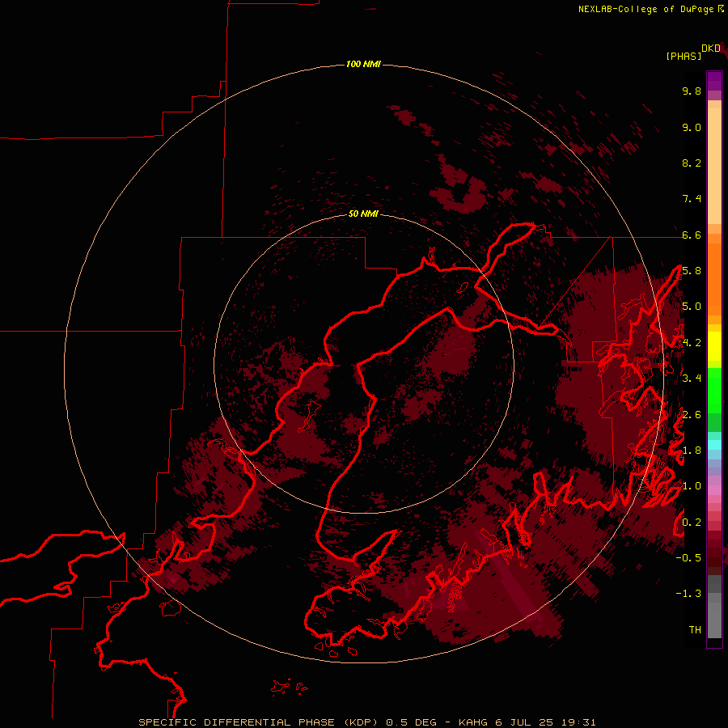Click the product title text at bottom
Screen dimensions: 728x728
(366, 722)
